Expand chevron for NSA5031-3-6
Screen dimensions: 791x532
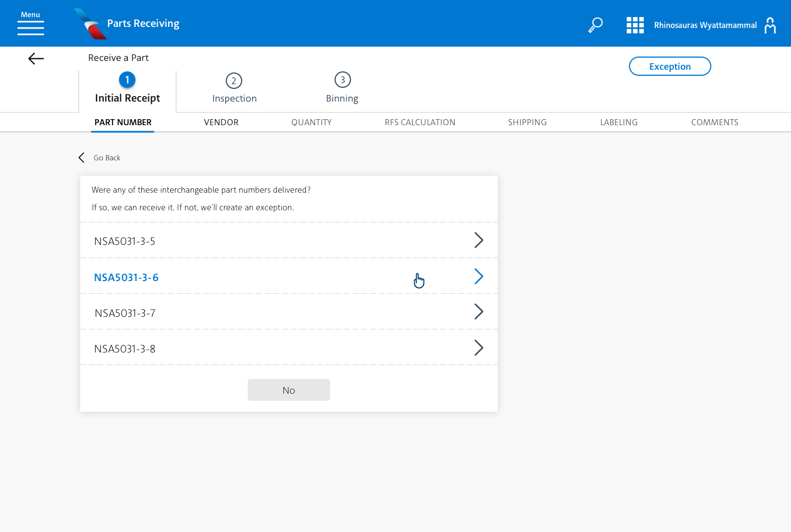click(x=479, y=276)
